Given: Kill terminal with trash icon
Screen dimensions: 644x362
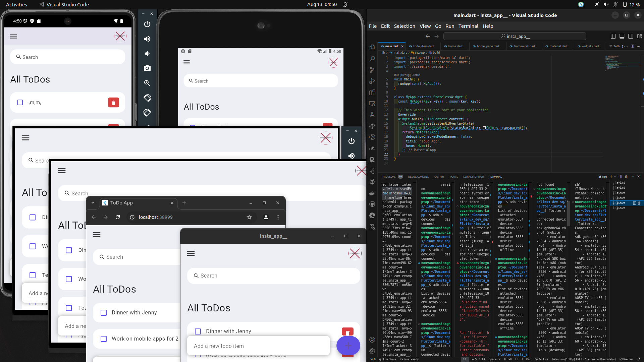Looking at the screenshot, I should pos(626,177).
